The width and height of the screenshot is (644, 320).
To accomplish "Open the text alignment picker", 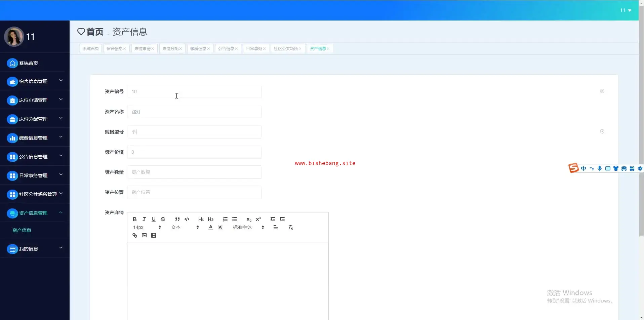I will [276, 227].
